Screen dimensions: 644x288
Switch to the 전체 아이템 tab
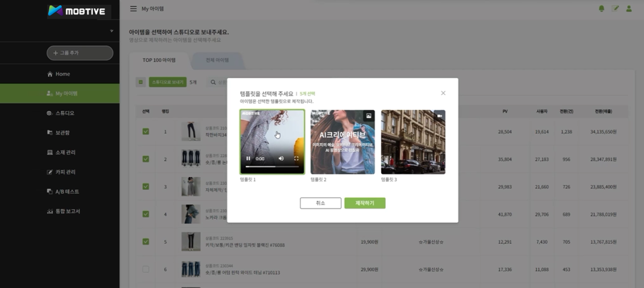pos(217,60)
